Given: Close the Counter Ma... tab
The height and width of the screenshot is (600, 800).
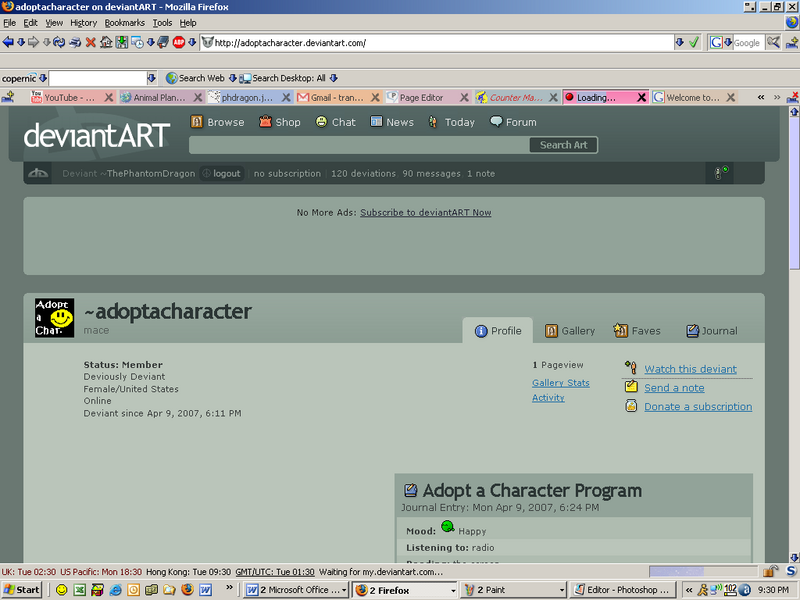Looking at the screenshot, I should pyautogui.click(x=553, y=97).
